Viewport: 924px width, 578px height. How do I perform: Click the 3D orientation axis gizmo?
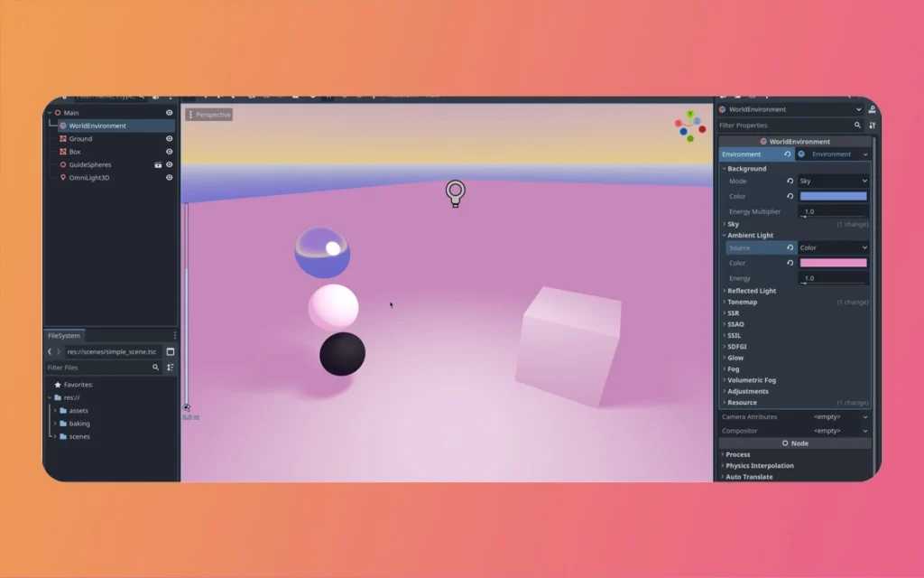(x=690, y=126)
